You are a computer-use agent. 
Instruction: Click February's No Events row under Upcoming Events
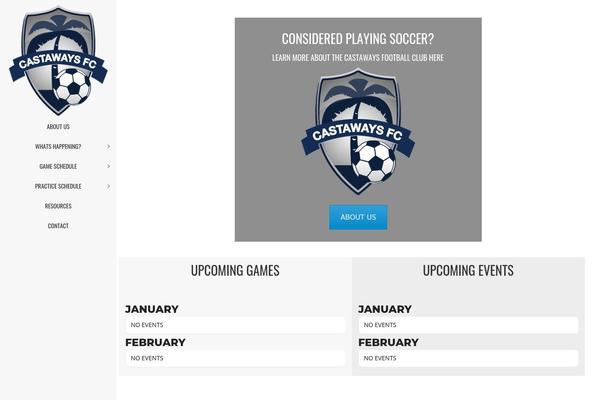click(x=468, y=358)
